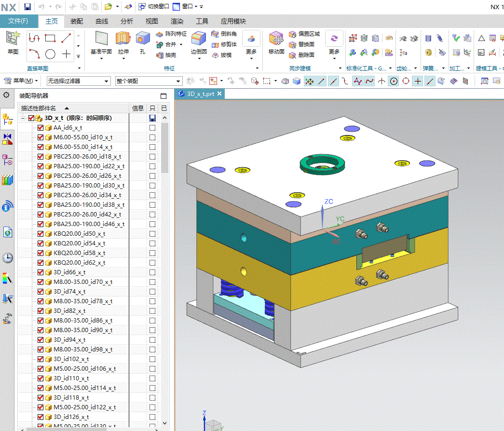Toggle checkbox for 3D_id66_x_t
This screenshot has width=504, height=431.
click(41, 272)
